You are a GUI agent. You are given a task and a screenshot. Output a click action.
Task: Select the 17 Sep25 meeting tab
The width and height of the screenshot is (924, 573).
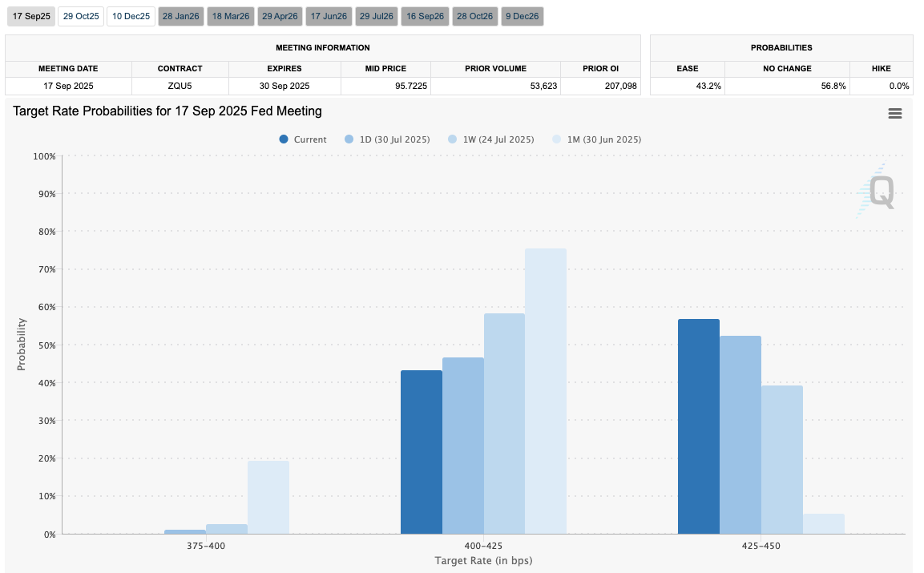[x=31, y=16]
